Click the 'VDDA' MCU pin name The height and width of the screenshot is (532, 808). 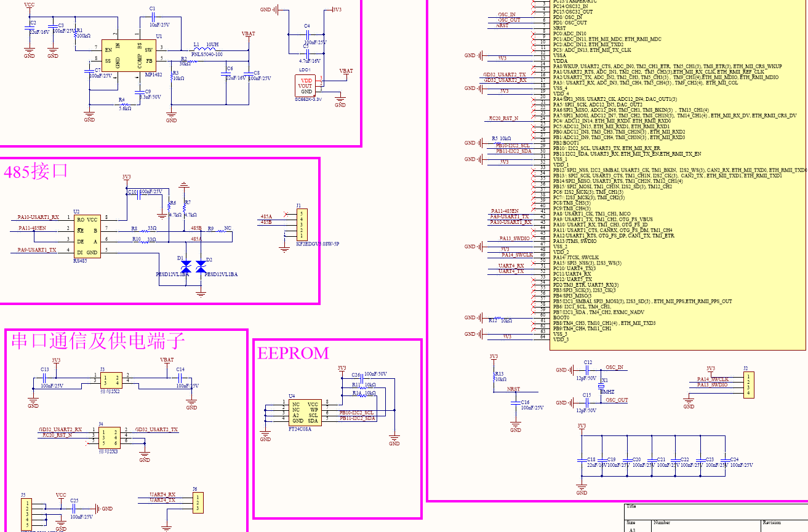click(560, 61)
